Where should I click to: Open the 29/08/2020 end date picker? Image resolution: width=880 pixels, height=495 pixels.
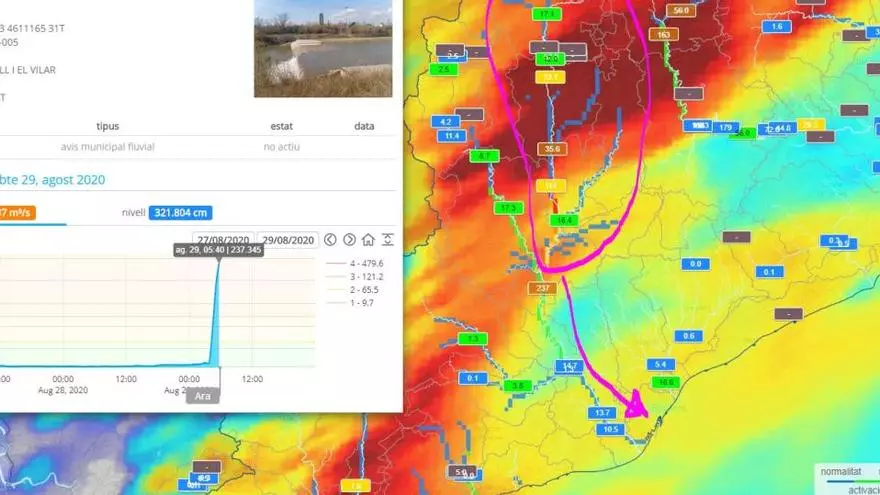click(288, 240)
